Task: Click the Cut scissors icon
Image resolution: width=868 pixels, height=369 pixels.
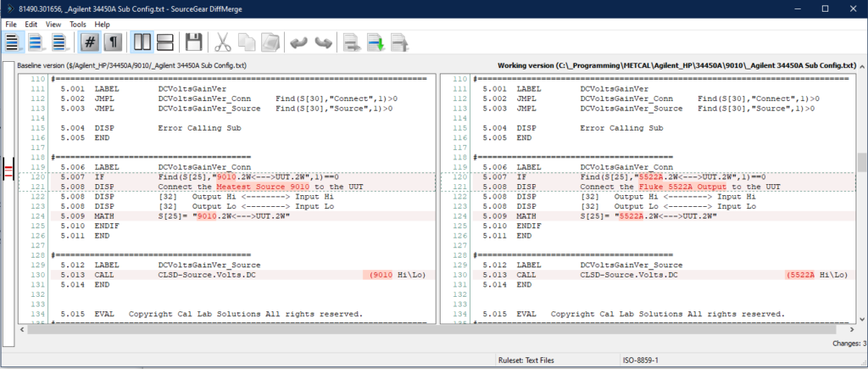Action: click(x=223, y=42)
